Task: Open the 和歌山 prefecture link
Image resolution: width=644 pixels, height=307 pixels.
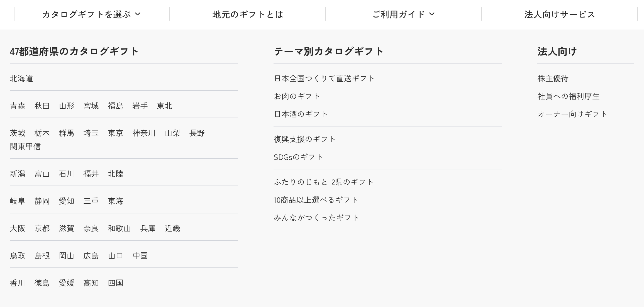Action: 119,228
